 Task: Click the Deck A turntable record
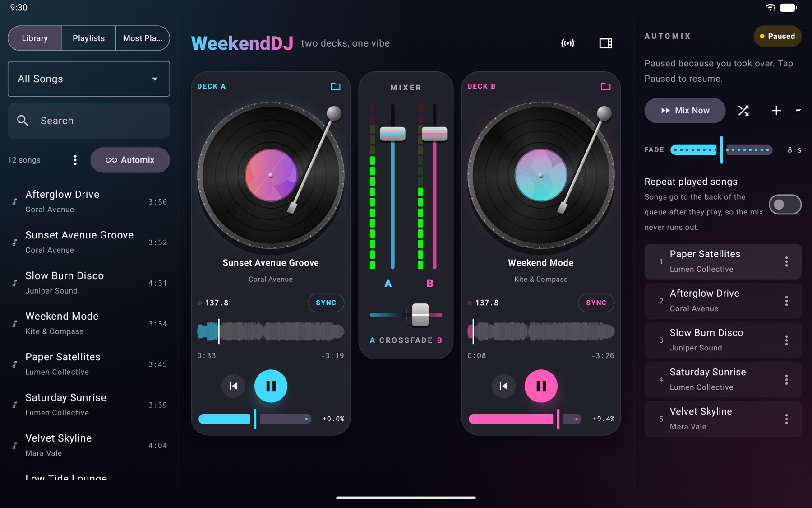tap(271, 175)
